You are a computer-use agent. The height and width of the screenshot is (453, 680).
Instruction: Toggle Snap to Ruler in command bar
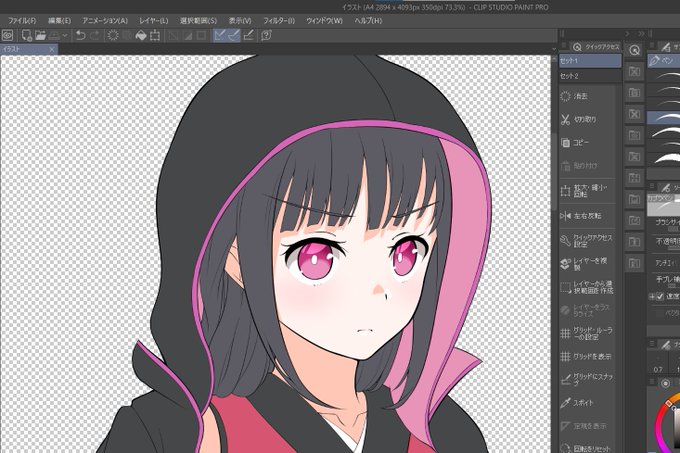pyautogui.click(x=220, y=36)
